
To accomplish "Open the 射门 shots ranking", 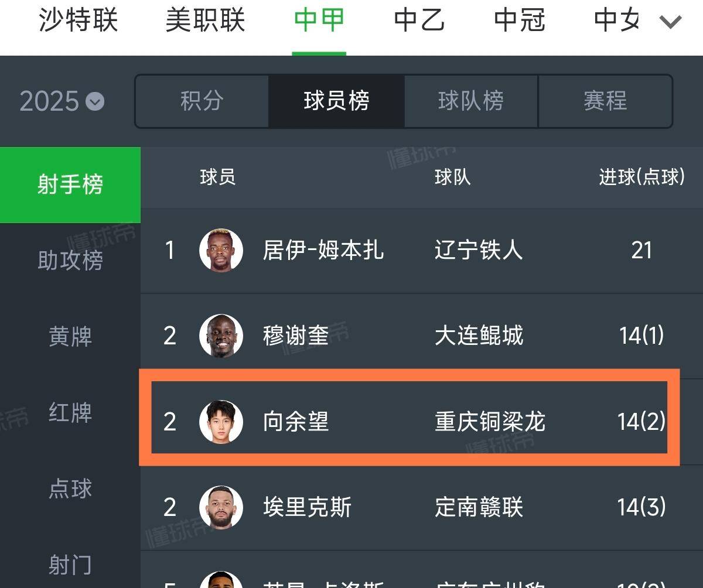I will (70, 564).
